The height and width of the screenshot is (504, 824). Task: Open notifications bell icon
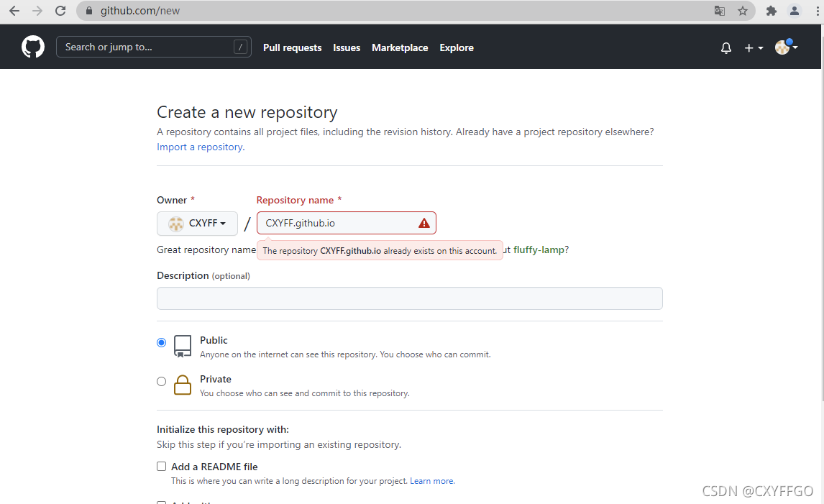725,48
